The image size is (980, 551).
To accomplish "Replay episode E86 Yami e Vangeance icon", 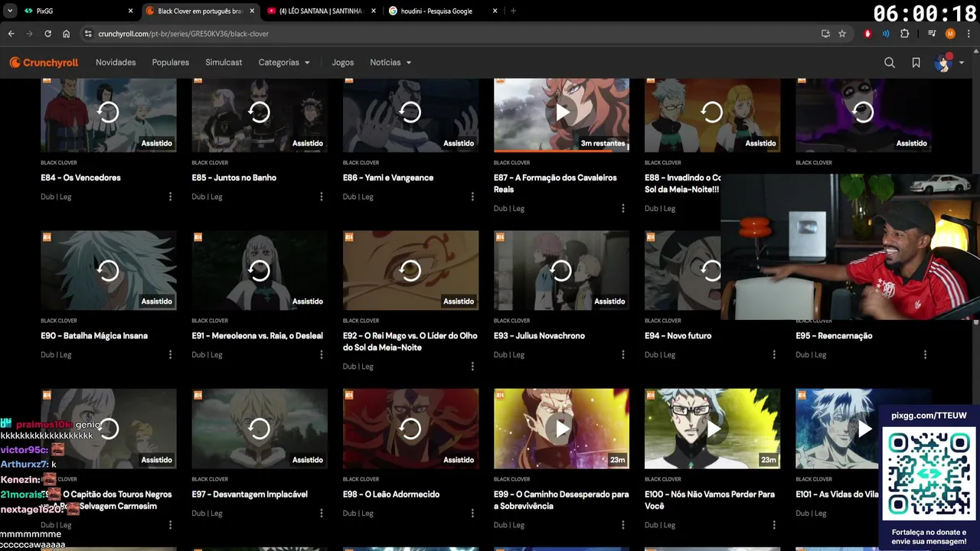I will pos(410,112).
